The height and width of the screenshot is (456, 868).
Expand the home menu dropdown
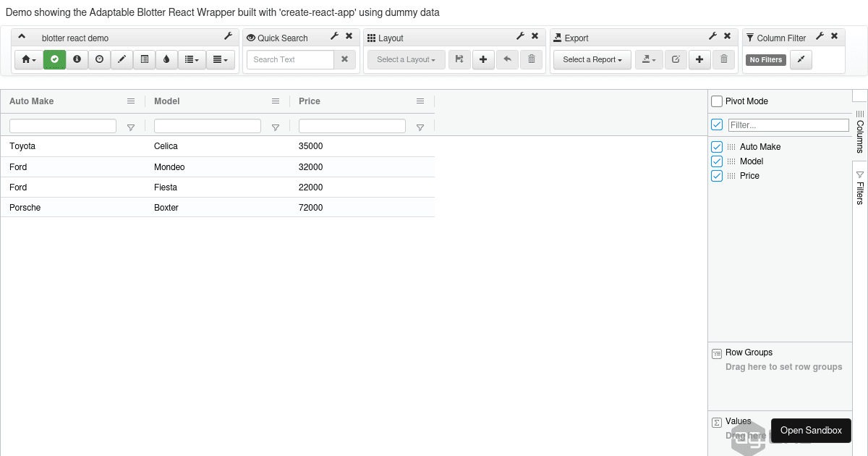[x=29, y=59]
